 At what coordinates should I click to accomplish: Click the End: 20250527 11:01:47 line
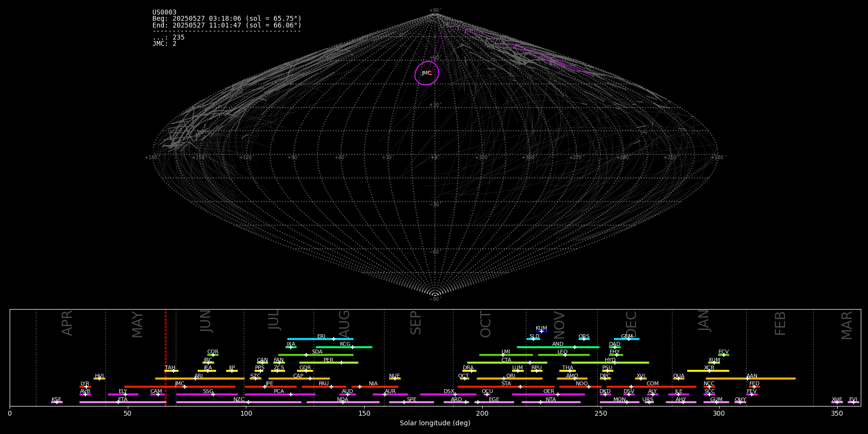pyautogui.click(x=227, y=25)
